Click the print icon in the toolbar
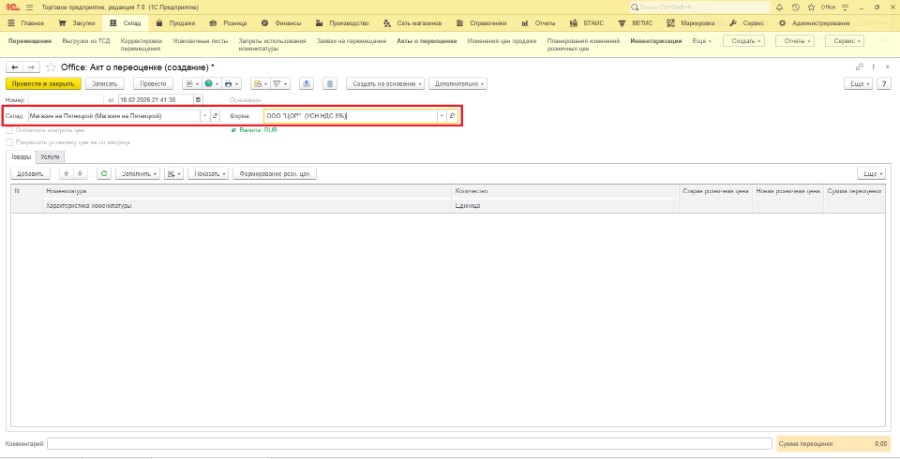The height and width of the screenshot is (459, 900). coord(231,84)
